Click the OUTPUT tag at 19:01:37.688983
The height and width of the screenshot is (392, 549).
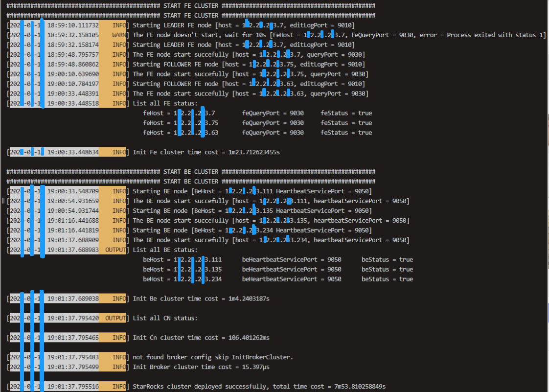coord(115,250)
